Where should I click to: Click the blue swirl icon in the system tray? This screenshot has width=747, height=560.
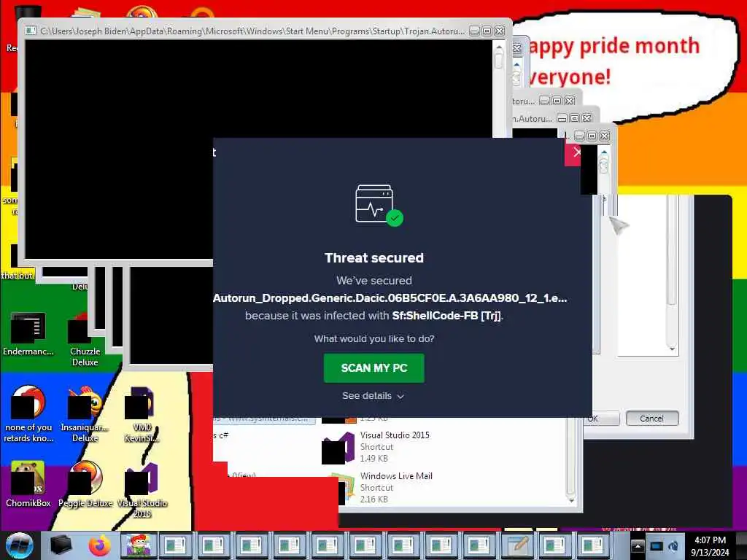674,546
